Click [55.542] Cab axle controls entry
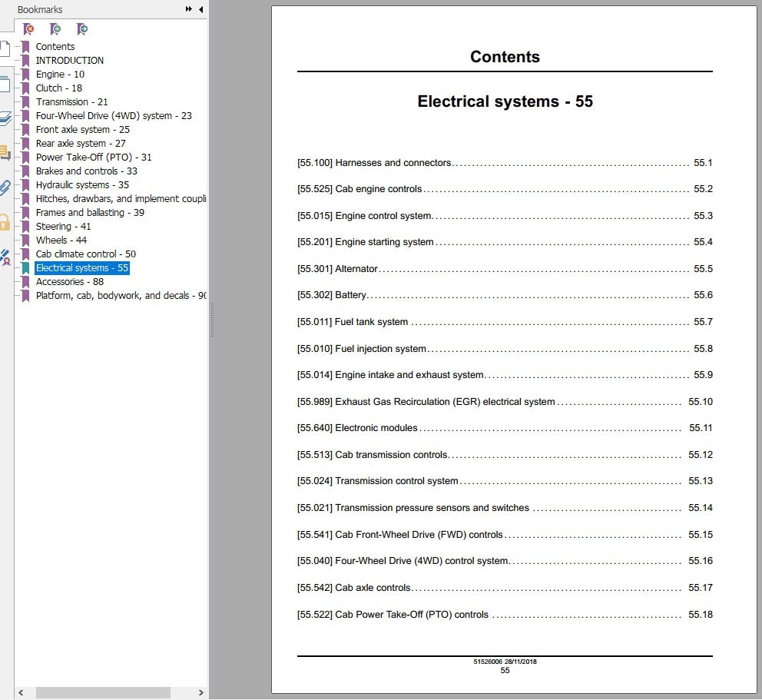Screen dimensions: 762x700 point(505,588)
